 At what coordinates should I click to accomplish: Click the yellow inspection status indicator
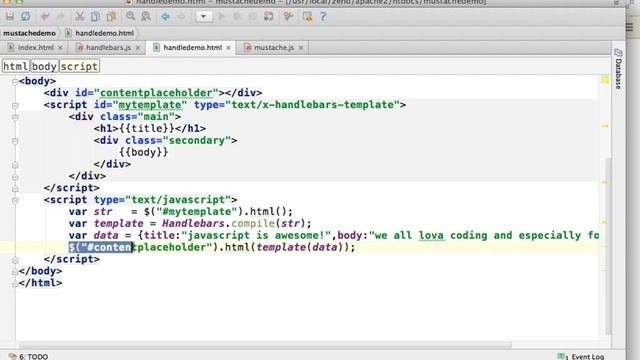[605, 80]
